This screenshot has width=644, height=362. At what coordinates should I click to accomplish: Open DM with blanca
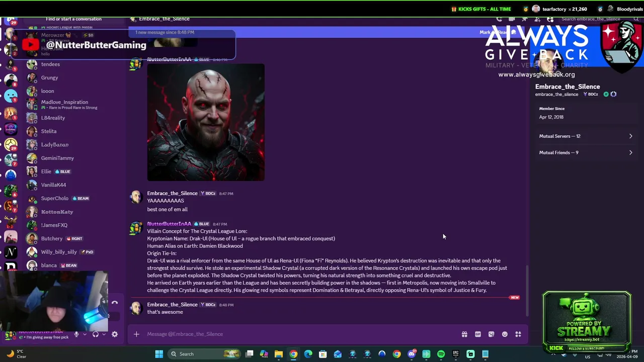coord(72,265)
